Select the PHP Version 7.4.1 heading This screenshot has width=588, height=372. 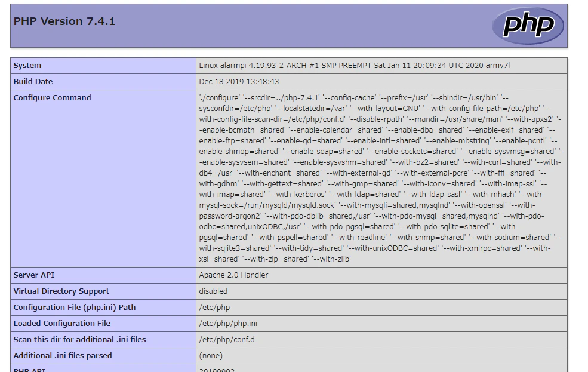[x=64, y=21]
